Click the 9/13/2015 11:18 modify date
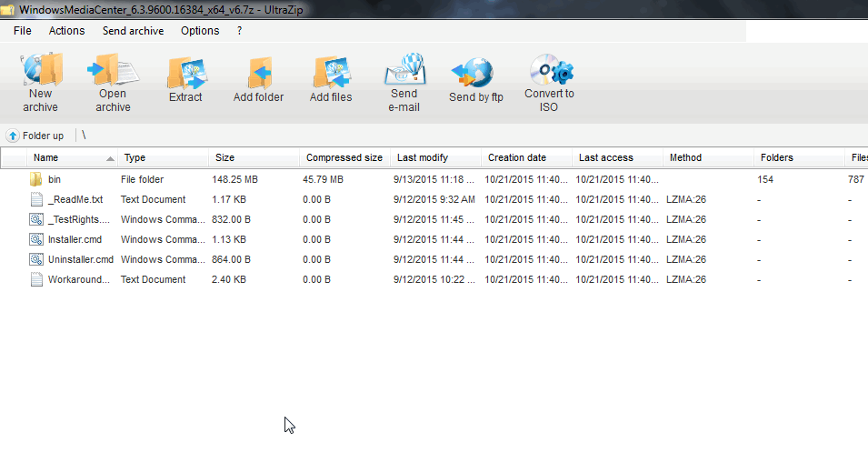This screenshot has width=868, height=453. (434, 179)
